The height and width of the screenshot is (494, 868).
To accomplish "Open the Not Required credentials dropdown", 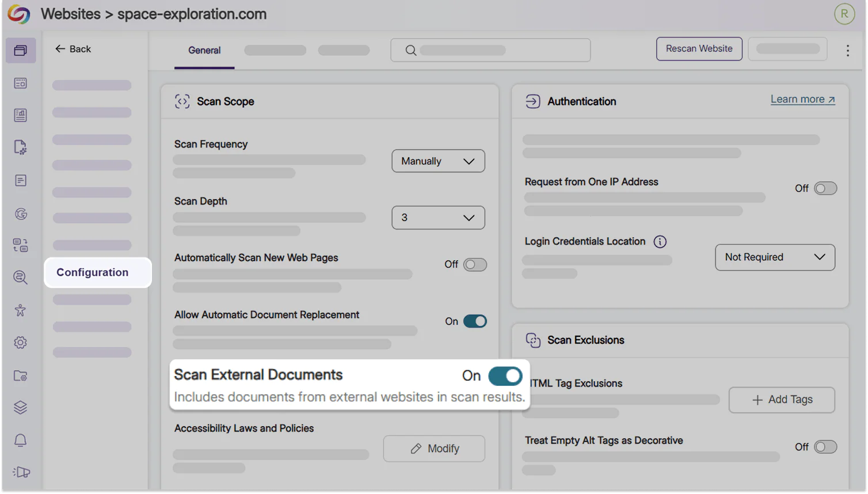I will 775,257.
